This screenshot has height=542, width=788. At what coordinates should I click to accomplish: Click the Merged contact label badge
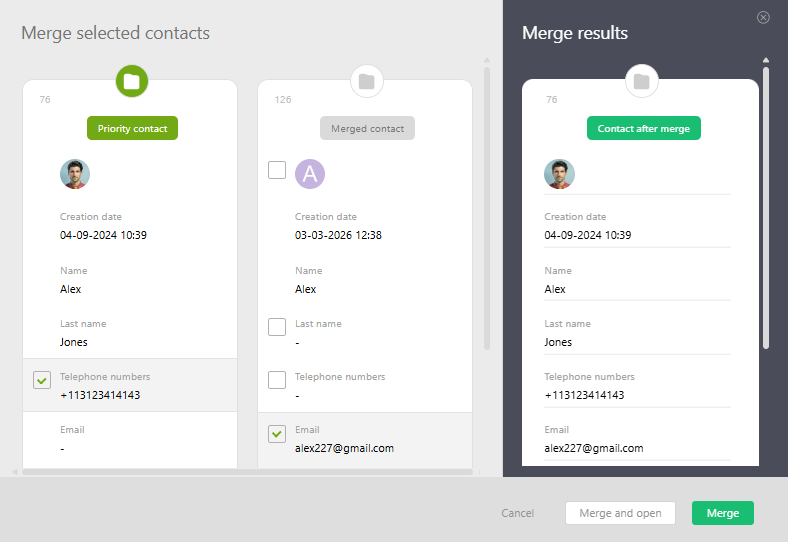(367, 128)
